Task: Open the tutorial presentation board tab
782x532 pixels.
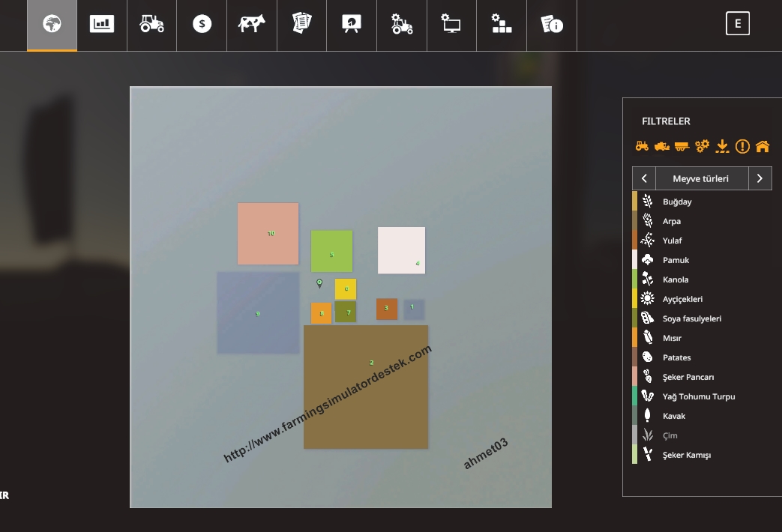Action: pyautogui.click(x=352, y=24)
